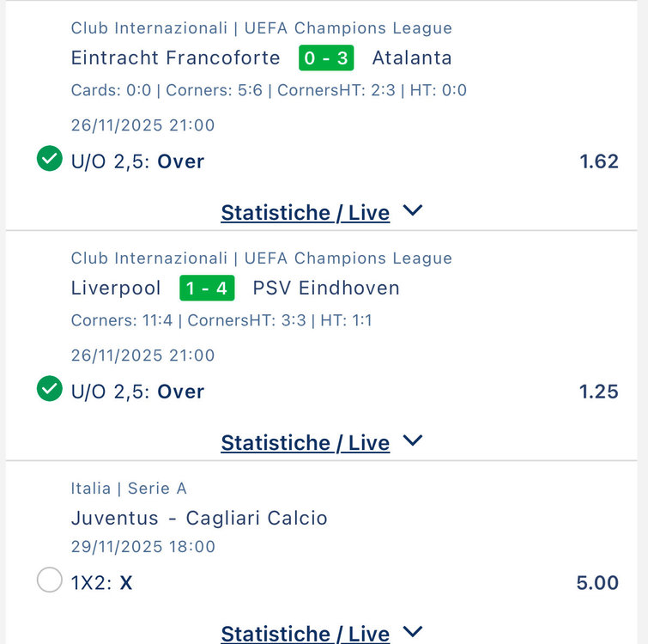Click the PSV Eindhoven team name
The image size is (648, 644).
pos(326,289)
